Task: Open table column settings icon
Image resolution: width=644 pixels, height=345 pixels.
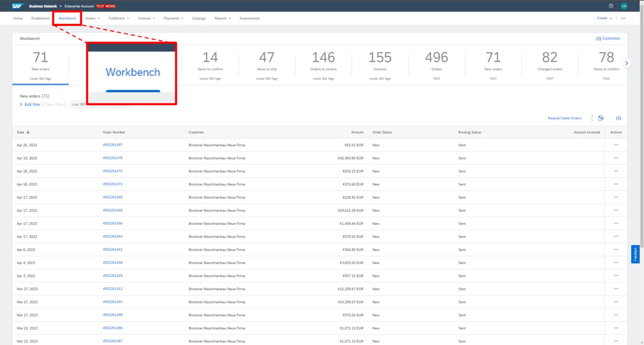Action: (618, 118)
